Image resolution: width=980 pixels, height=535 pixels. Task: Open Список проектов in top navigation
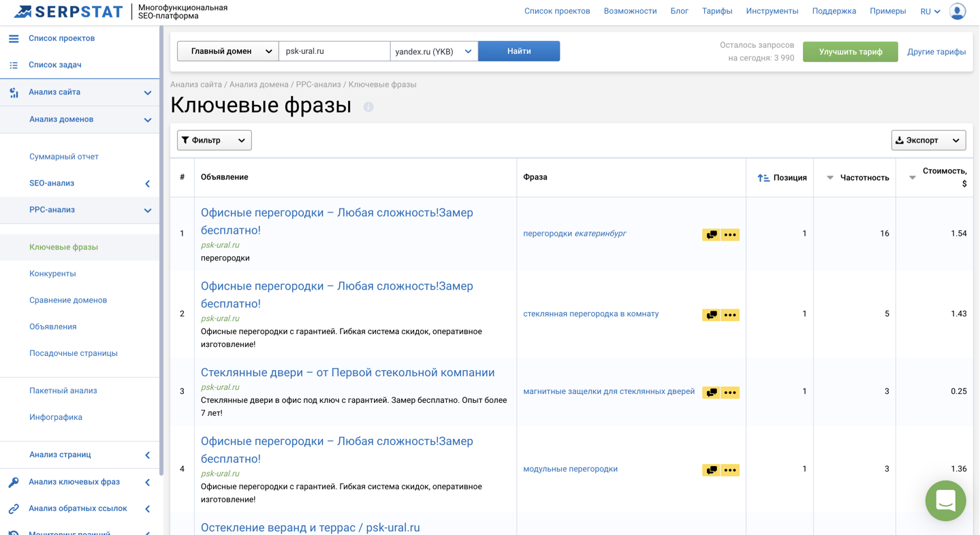(557, 11)
